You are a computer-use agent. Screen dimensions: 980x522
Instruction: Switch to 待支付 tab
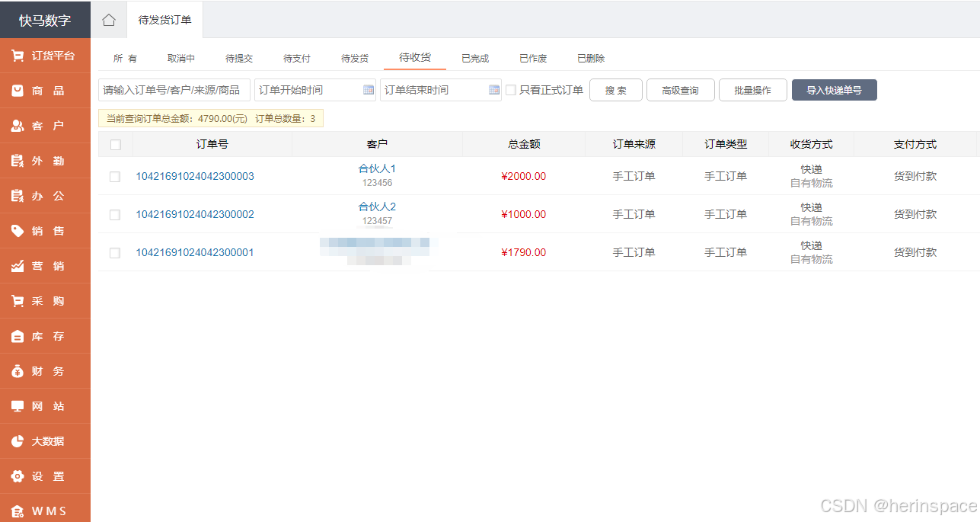click(297, 59)
